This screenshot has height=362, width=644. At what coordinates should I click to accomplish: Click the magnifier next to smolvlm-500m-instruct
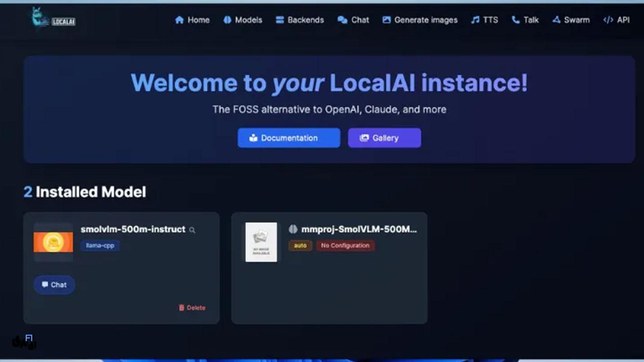pos(192,230)
